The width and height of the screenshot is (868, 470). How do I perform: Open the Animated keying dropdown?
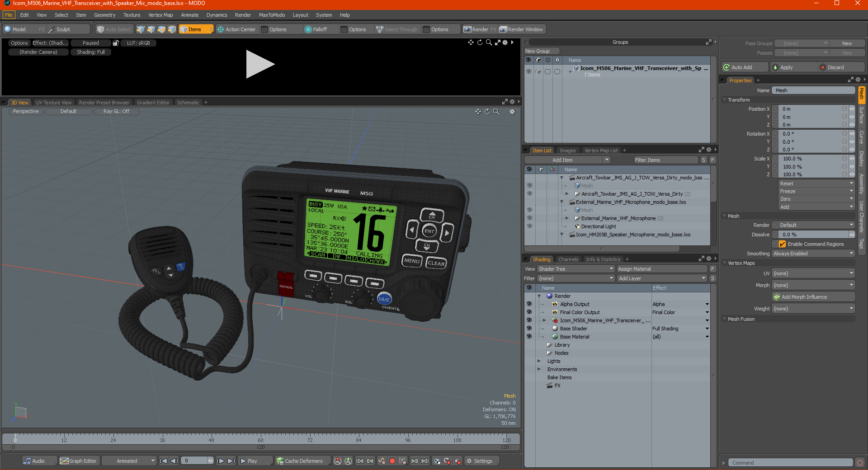(129, 461)
